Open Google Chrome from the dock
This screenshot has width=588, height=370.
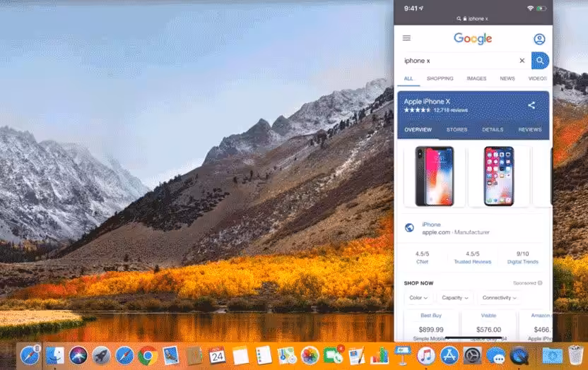point(148,355)
